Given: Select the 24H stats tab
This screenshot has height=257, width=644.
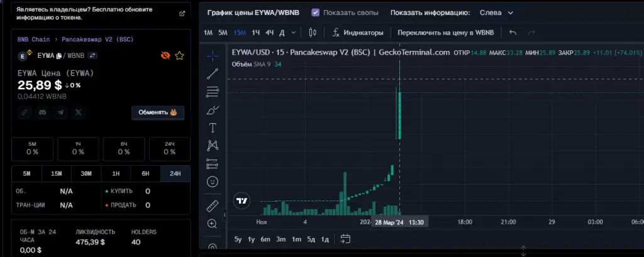Looking at the screenshot, I should (x=175, y=173).
